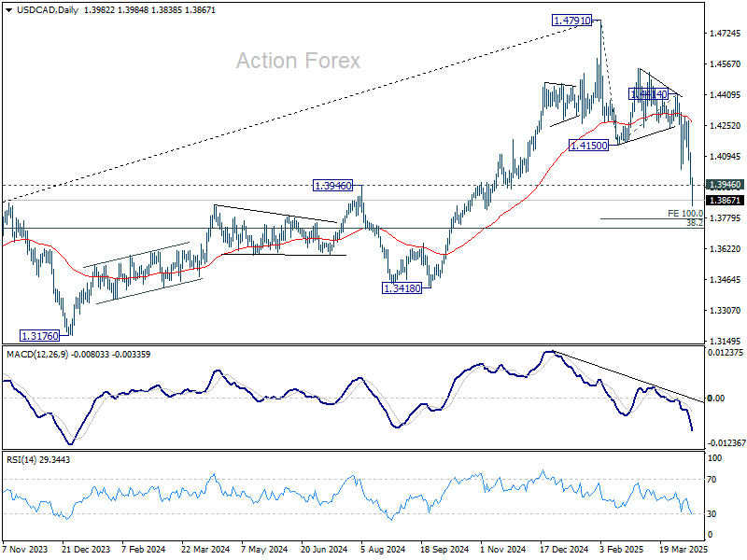Click the 1.34645 price axis value

click(726, 279)
